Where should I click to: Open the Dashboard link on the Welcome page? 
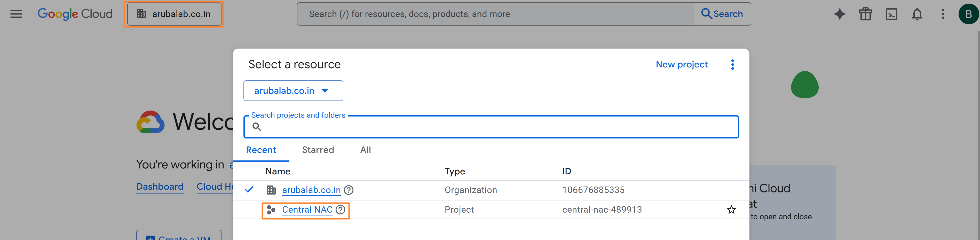pyautogui.click(x=160, y=187)
